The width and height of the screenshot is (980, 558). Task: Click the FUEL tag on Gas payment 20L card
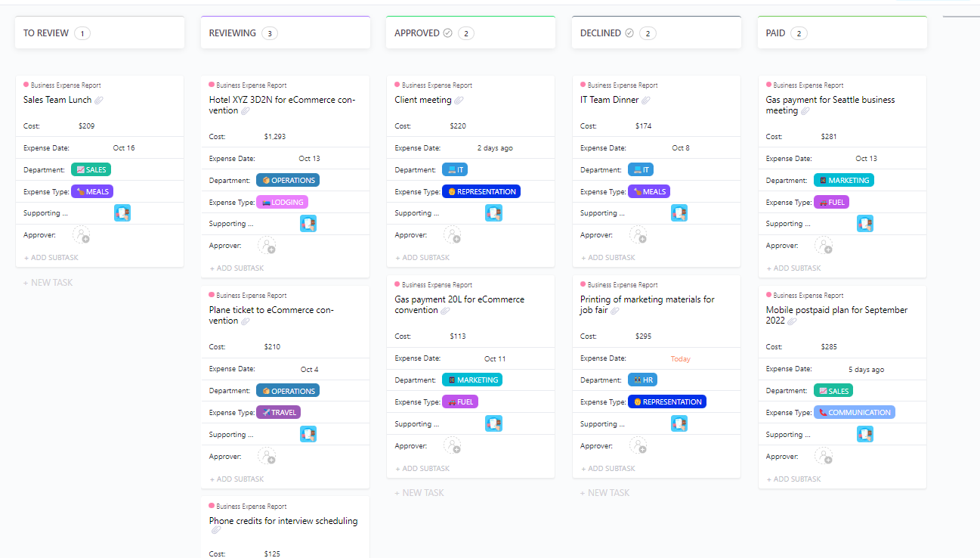pos(460,401)
